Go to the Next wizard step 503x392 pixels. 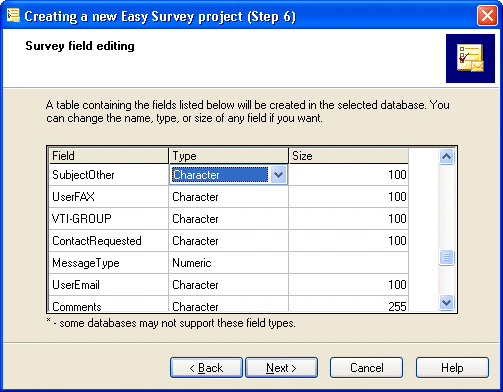click(281, 368)
